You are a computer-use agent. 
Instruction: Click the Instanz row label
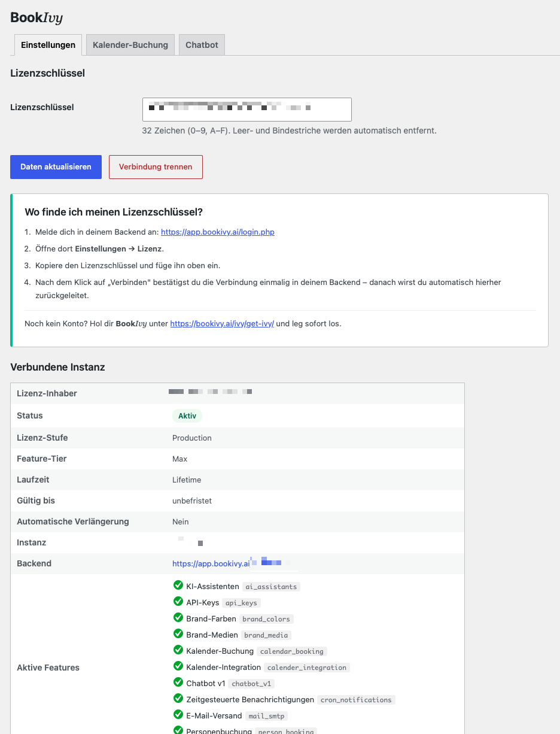pos(32,542)
